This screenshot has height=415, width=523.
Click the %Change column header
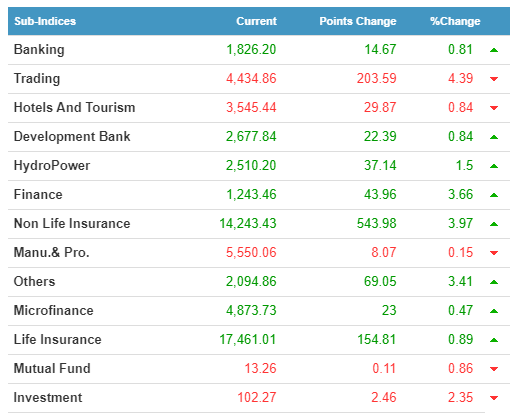click(x=455, y=21)
